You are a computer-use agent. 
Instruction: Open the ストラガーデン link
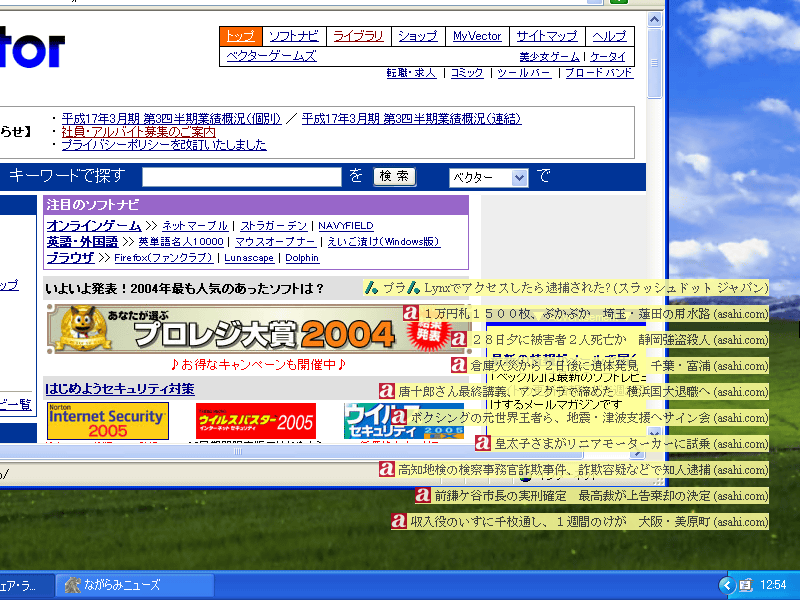273,226
